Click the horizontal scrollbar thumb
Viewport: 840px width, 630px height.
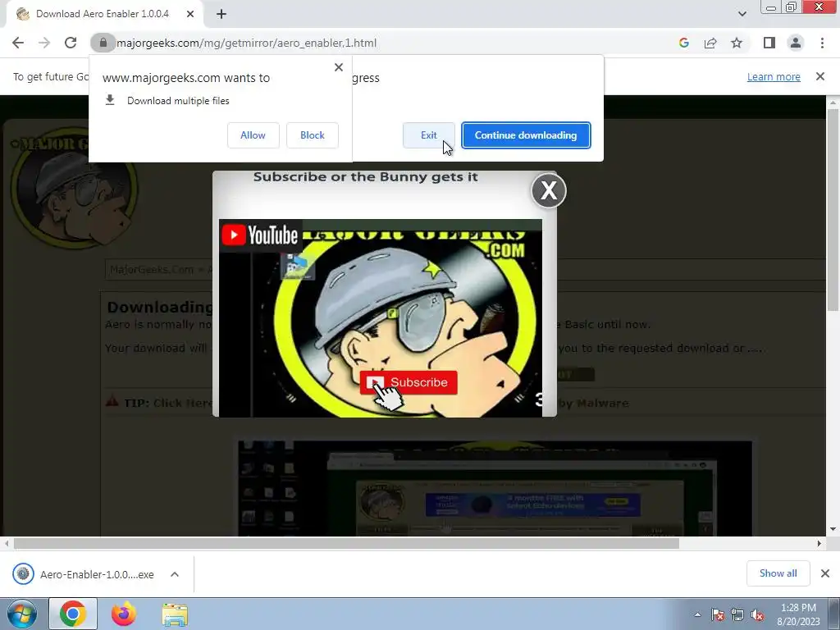point(346,544)
